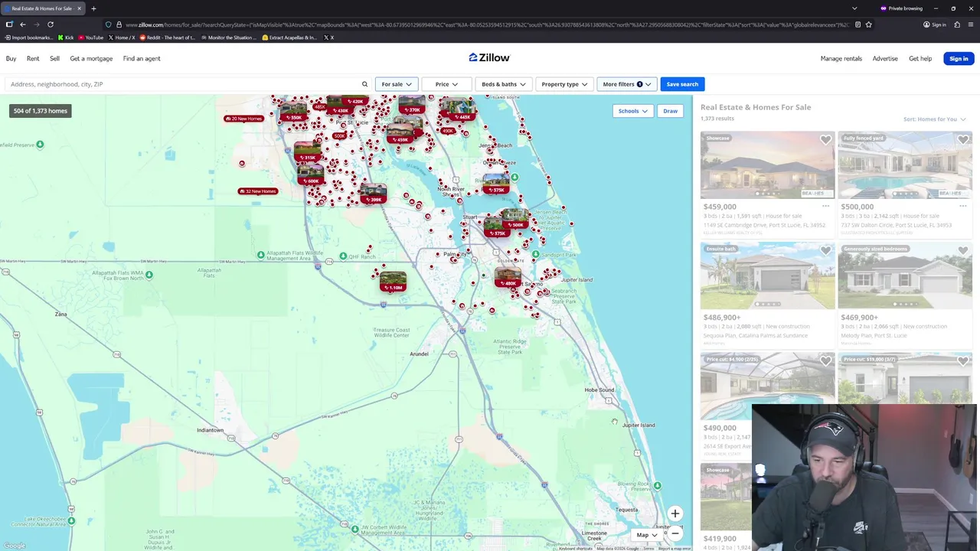
Task: Zoom out the map with minus button
Action: coord(675,533)
